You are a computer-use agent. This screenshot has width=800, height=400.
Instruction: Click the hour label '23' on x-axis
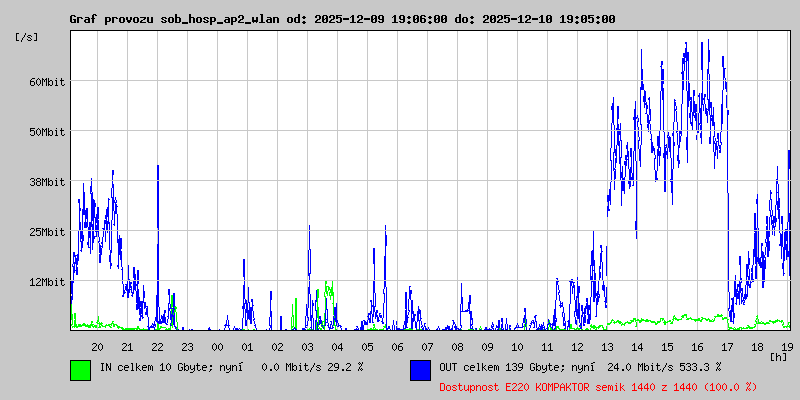pyautogui.click(x=187, y=347)
